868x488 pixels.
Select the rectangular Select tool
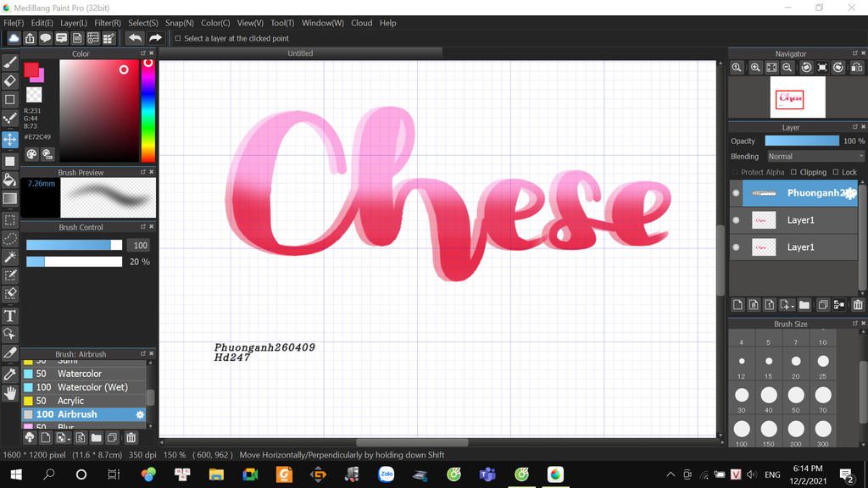10,220
